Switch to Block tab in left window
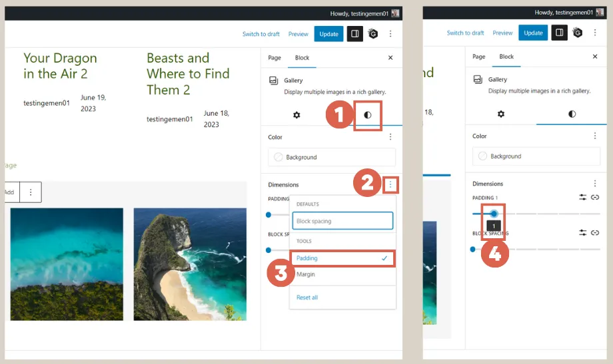This screenshot has width=613, height=364. [302, 58]
